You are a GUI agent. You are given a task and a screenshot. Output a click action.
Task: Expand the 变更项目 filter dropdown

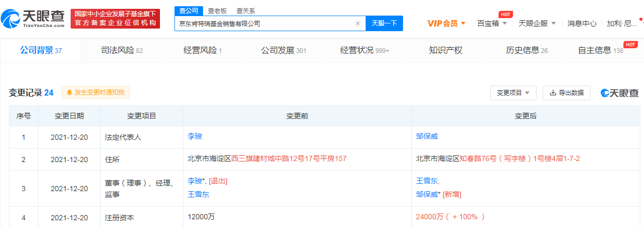point(513,93)
